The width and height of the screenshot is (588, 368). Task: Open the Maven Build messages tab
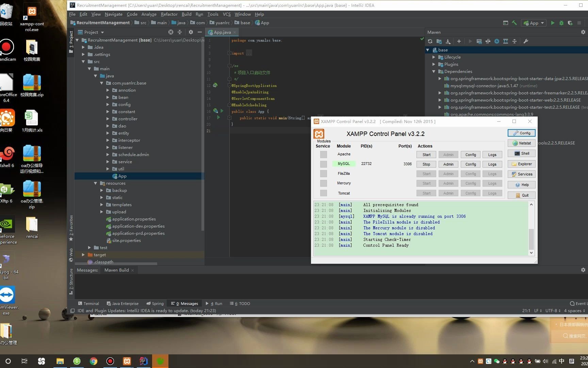click(x=119, y=270)
